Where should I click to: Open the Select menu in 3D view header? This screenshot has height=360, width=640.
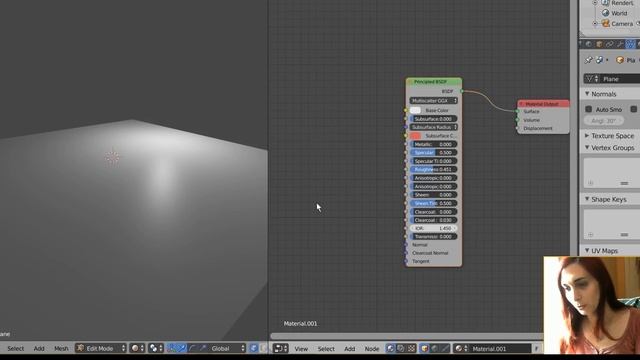tap(16, 349)
